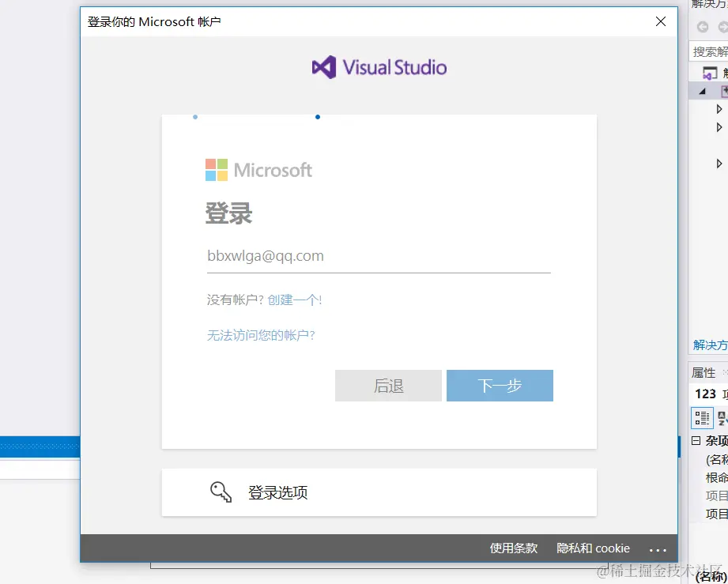The height and width of the screenshot is (584, 728).
Task: Open the three-dot more menu in dialog footer
Action: tap(658, 550)
